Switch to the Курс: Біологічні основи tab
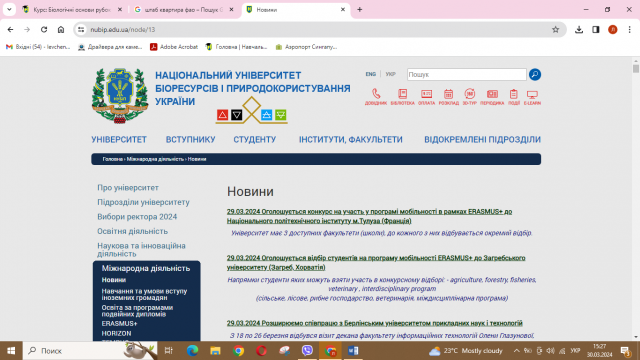640x360 pixels. point(72,9)
